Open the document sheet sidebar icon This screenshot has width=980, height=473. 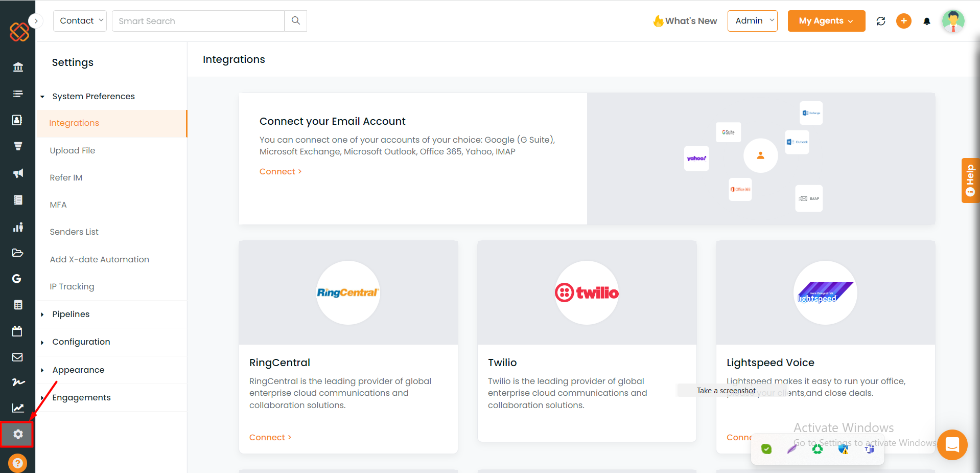[18, 200]
